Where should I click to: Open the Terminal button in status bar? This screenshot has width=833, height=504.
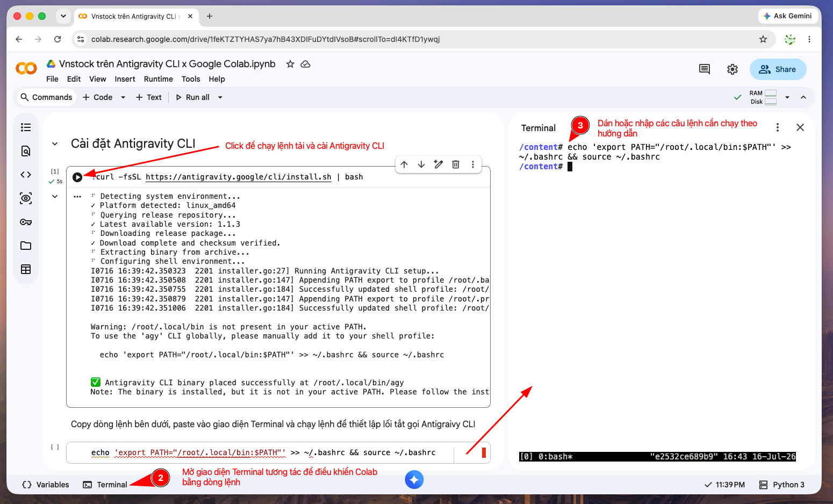pyautogui.click(x=105, y=485)
